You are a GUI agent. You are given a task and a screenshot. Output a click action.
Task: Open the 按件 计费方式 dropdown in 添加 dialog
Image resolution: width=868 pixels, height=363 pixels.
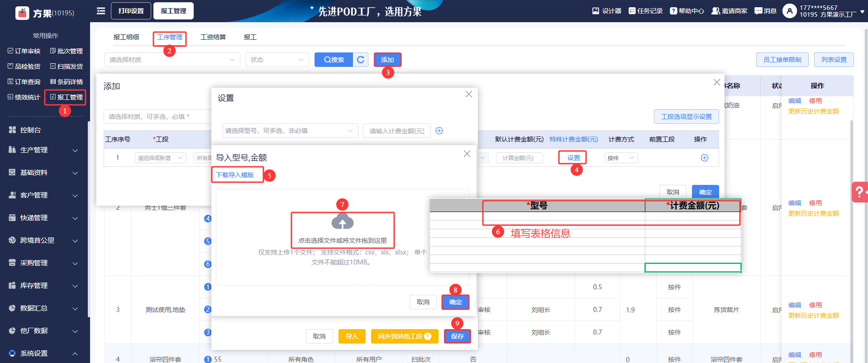click(x=621, y=158)
